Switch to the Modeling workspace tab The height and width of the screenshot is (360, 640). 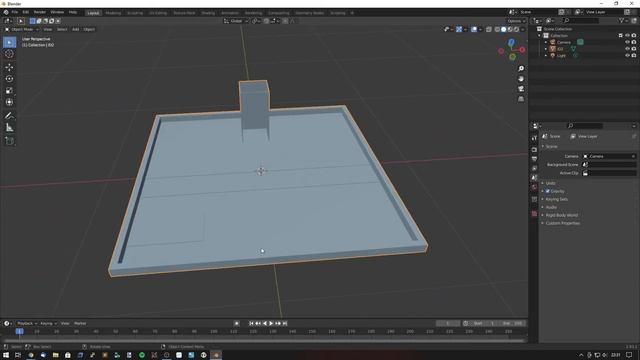[113, 13]
